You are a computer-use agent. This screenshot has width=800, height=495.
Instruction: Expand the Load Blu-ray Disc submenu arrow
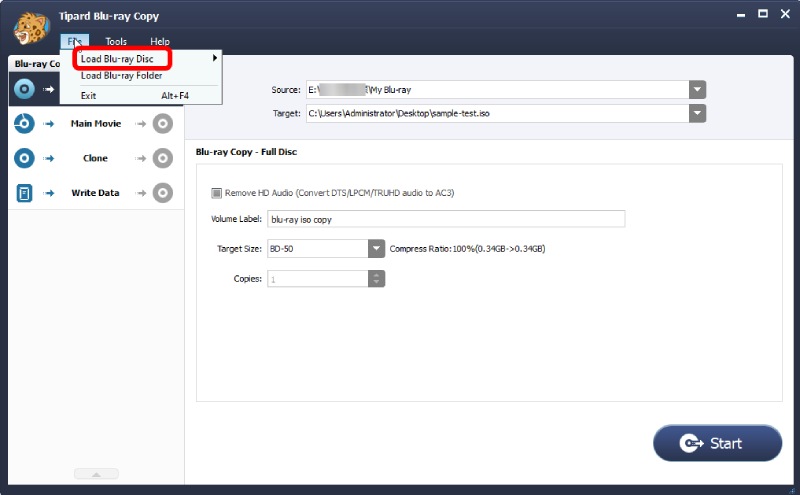click(x=215, y=58)
